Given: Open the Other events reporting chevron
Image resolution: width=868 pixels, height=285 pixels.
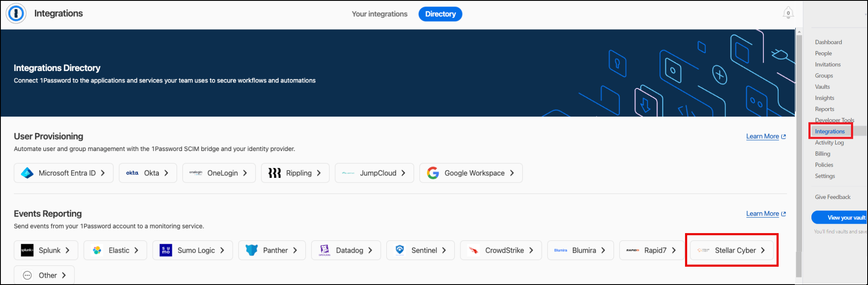Looking at the screenshot, I should pyautogui.click(x=64, y=275).
